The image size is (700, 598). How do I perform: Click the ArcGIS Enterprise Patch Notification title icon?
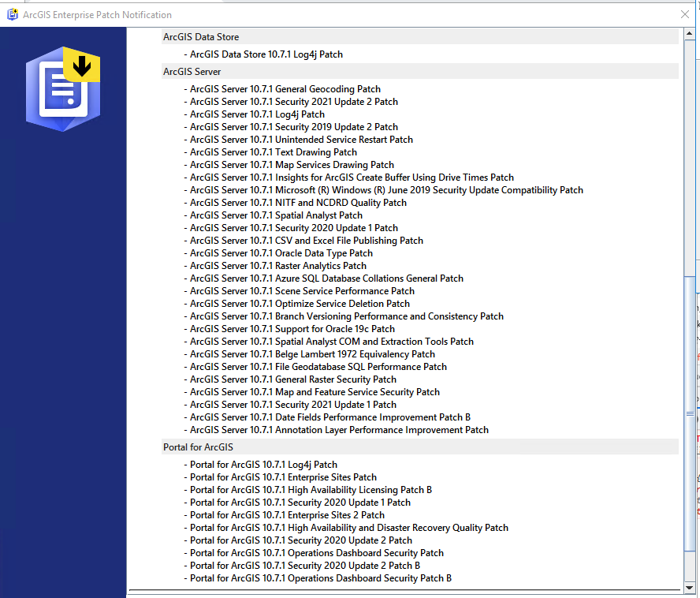[x=13, y=15]
